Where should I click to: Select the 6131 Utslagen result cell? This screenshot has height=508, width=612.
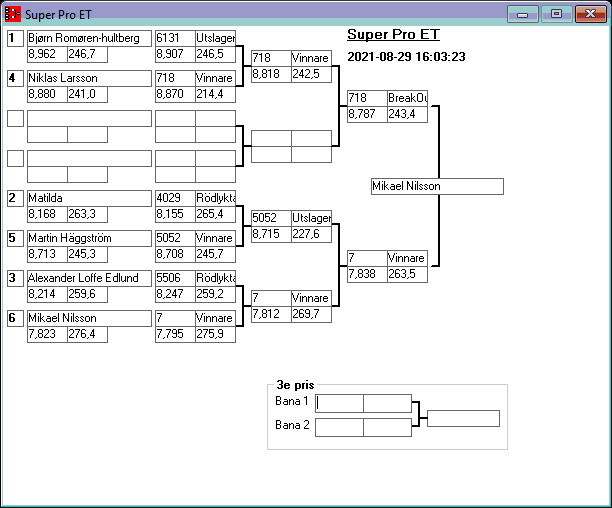[195, 38]
